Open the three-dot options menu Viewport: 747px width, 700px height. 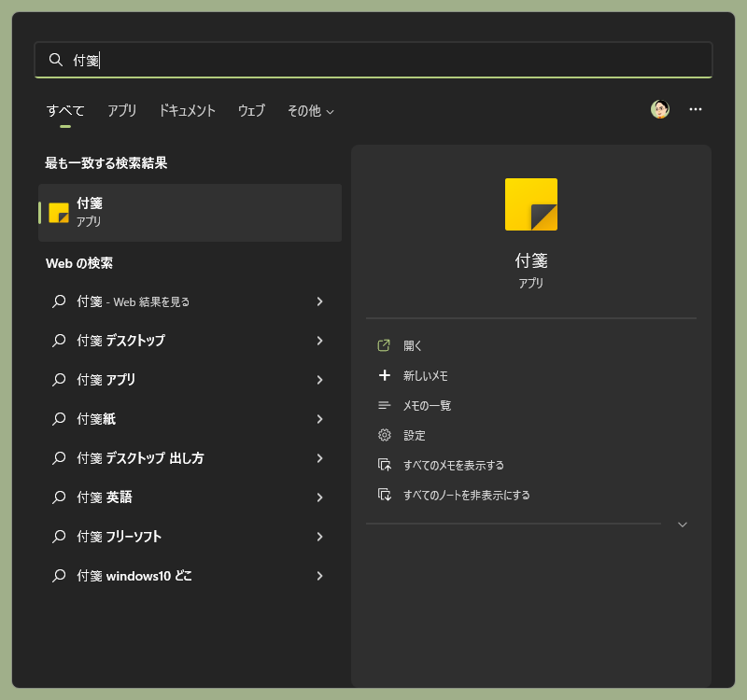[696, 109]
